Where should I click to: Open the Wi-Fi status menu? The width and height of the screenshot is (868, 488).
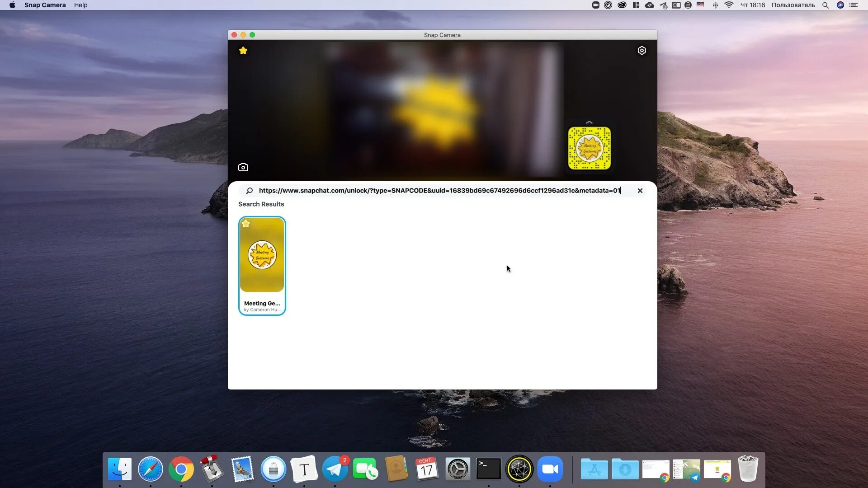(x=728, y=5)
